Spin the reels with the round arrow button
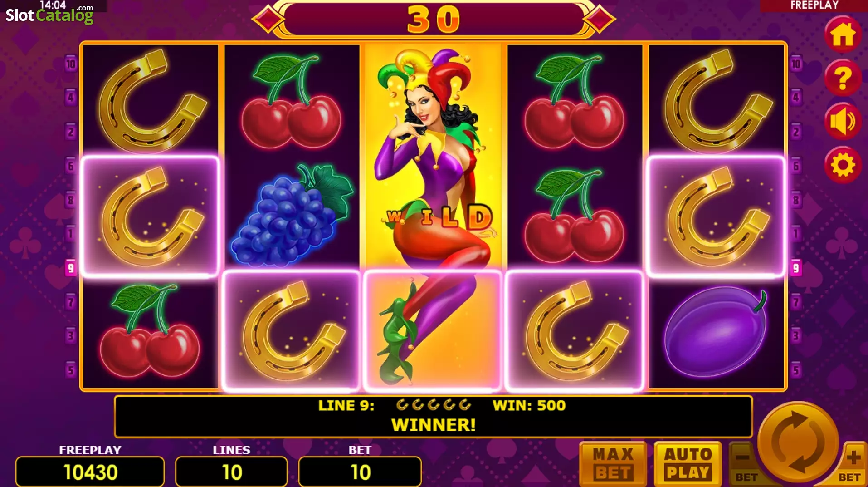This screenshot has width=868, height=487. (x=798, y=442)
